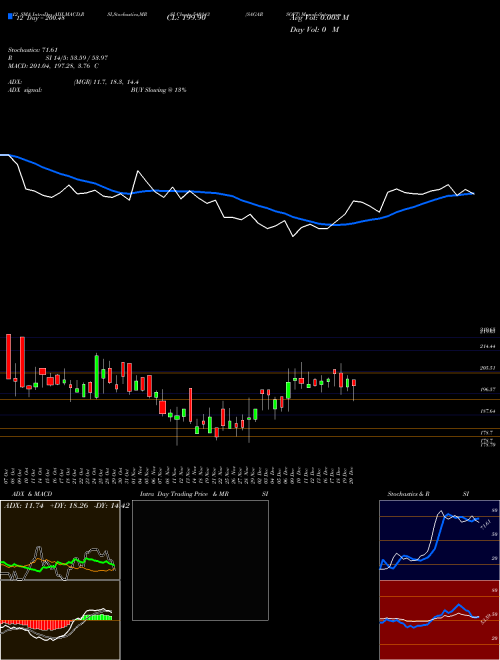Viewport: 500px width, 660px height.
Task: Click the 'Avg Vol: 0.003 M' label
Action: [x=319, y=18]
